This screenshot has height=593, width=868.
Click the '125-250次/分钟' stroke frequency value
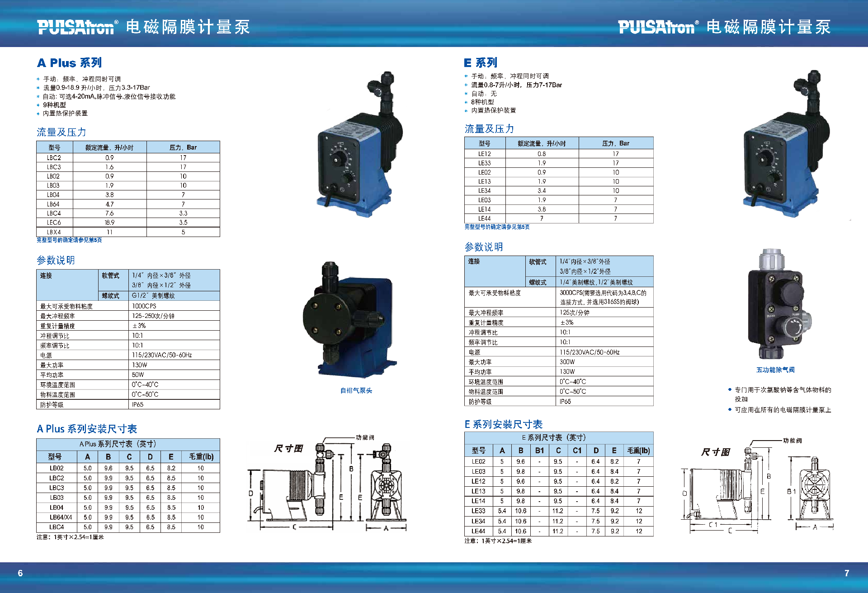(153, 316)
